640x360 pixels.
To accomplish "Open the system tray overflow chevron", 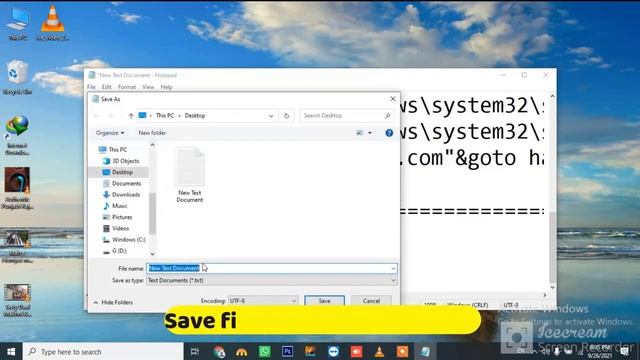I will coord(534,351).
